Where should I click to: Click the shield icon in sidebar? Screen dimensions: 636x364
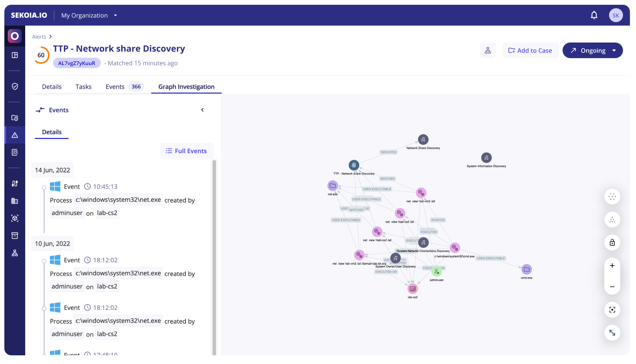[15, 86]
